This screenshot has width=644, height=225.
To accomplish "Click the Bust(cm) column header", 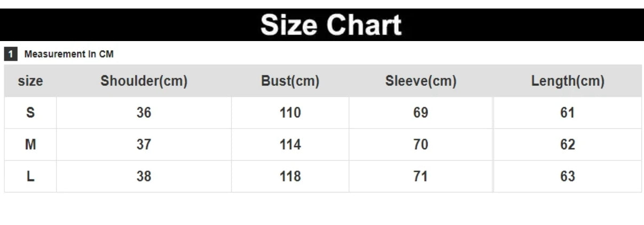I will (290, 81).
